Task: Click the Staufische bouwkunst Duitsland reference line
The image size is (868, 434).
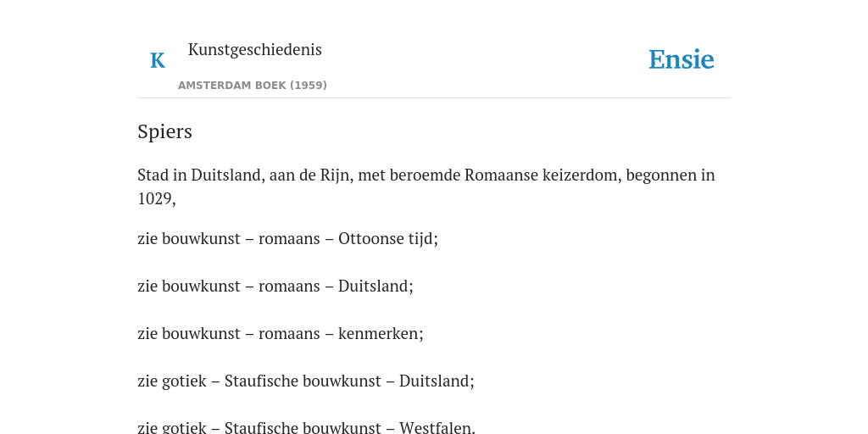Action: [305, 381]
